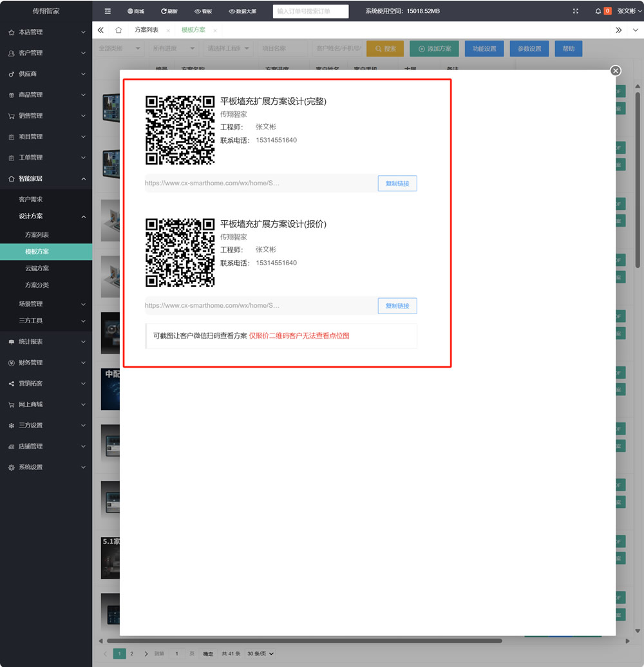Open the 请选择工程师 engineer dropdown
The width and height of the screenshot is (644, 667).
pos(229,48)
